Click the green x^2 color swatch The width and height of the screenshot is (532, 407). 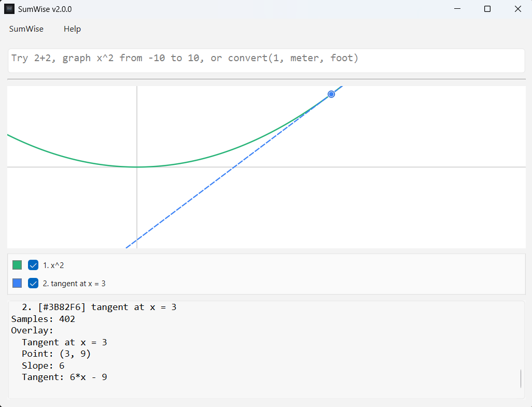(x=17, y=265)
